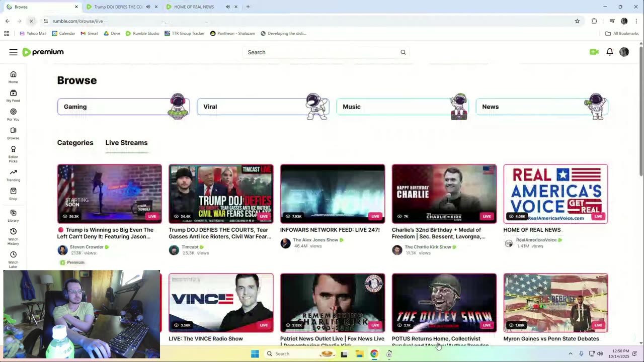Open For You in the sidebar
This screenshot has width=644, height=362.
pos(13,114)
